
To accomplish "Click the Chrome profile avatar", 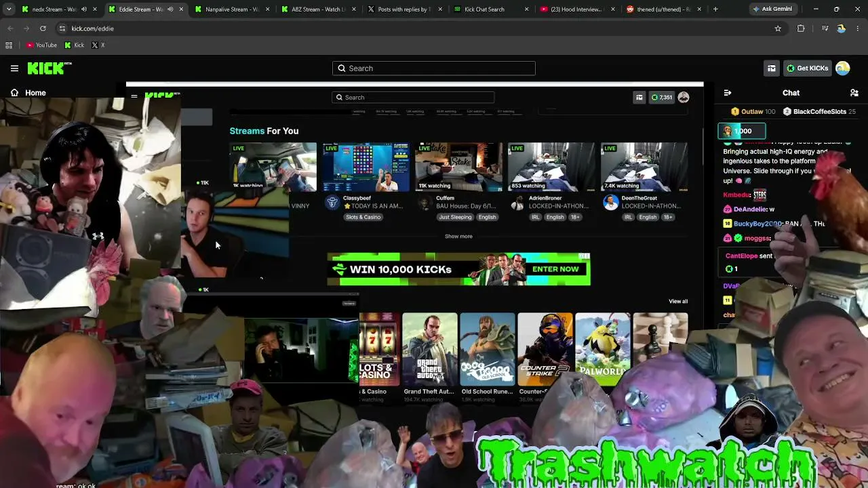I will [841, 28].
